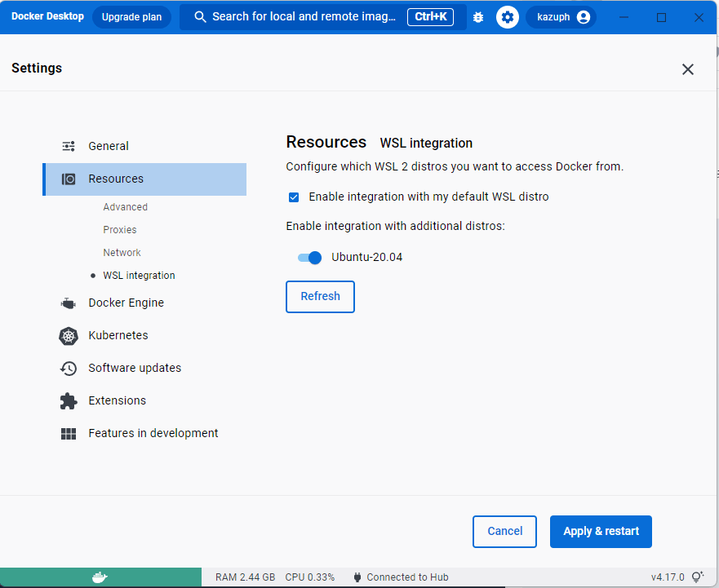Click the Extensions puzzle piece icon
Viewport: 719px width, 588px height.
click(x=69, y=401)
